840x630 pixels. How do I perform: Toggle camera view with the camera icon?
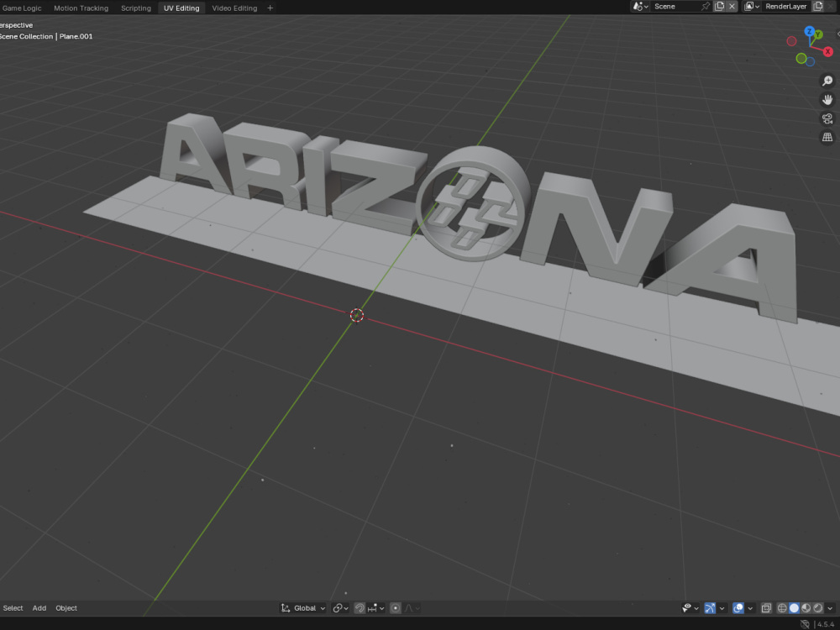point(827,118)
